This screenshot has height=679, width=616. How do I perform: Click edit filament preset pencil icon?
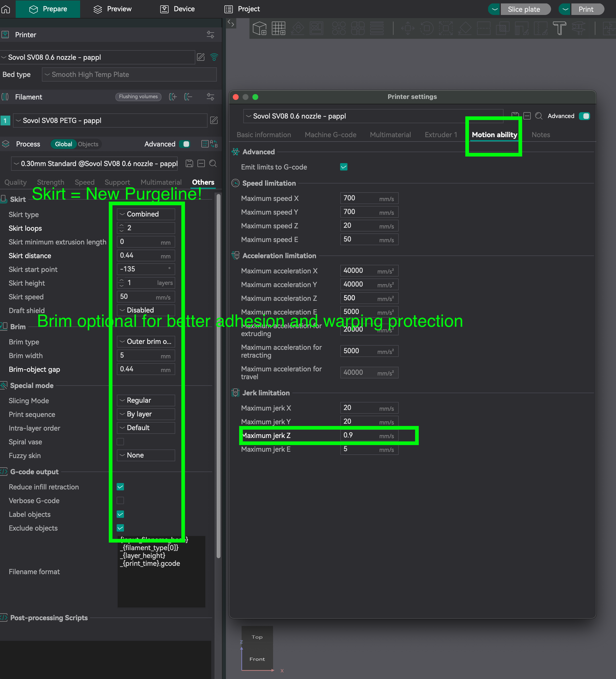pos(214,121)
